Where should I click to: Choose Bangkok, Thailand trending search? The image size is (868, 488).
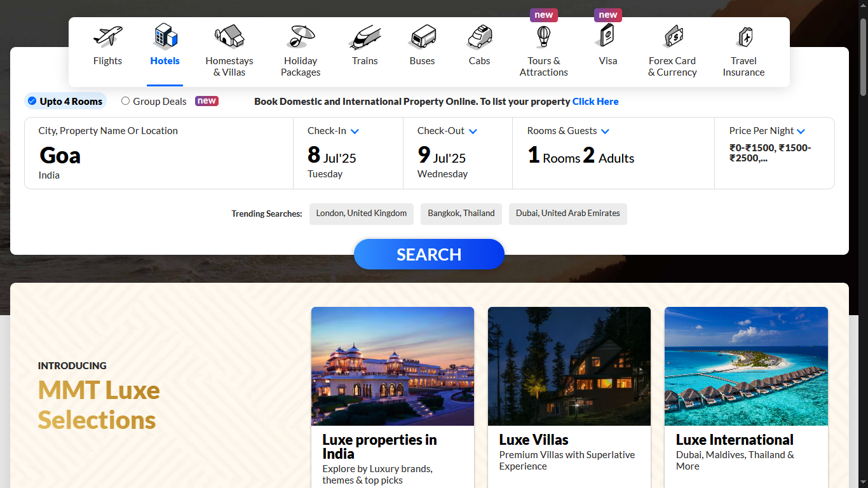pyautogui.click(x=461, y=214)
